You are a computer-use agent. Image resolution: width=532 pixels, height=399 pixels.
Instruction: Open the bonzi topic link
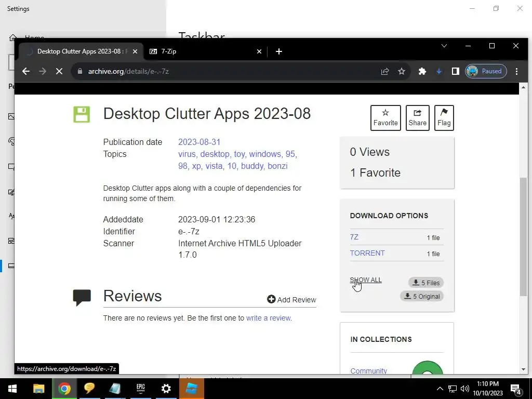[277, 166]
